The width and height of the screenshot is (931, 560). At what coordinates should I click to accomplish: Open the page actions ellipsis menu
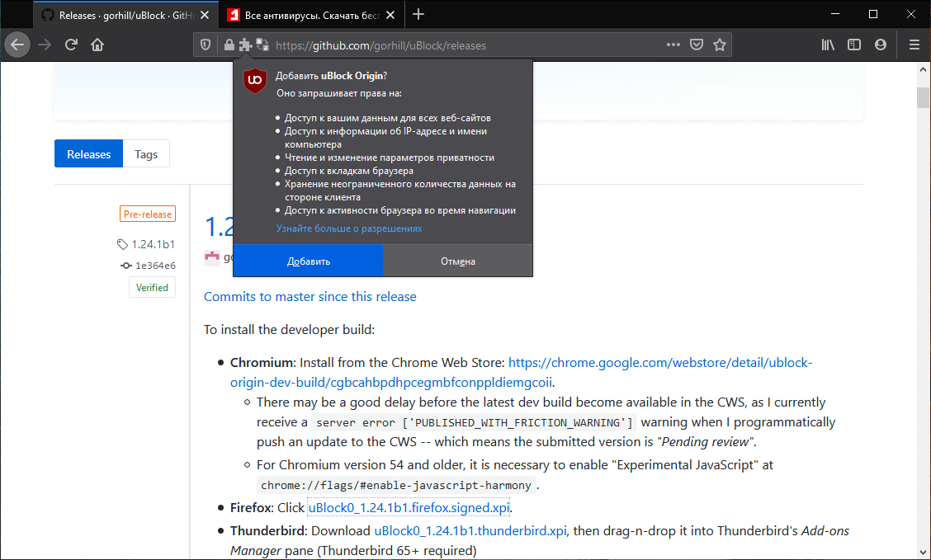tap(673, 45)
